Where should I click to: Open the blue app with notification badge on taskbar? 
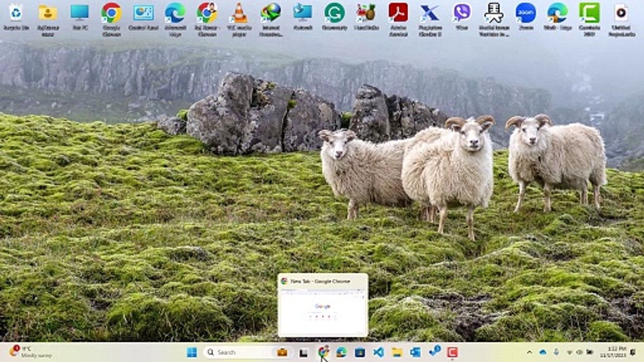tap(435, 351)
